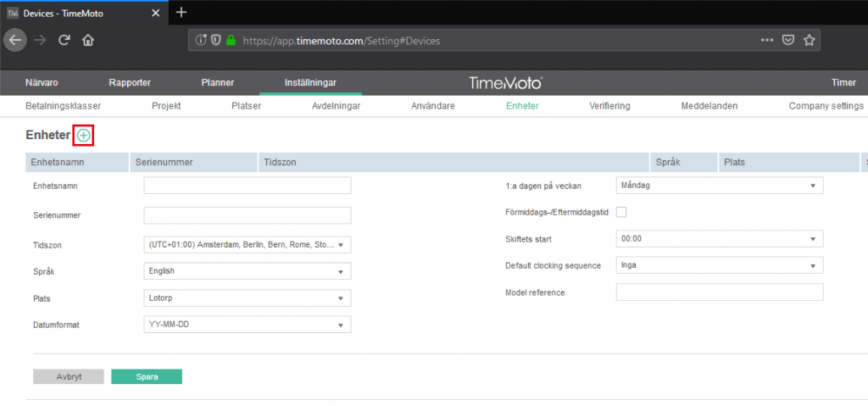Expand the Tidszon dropdown
The width and height of the screenshot is (868, 406).
tap(247, 244)
